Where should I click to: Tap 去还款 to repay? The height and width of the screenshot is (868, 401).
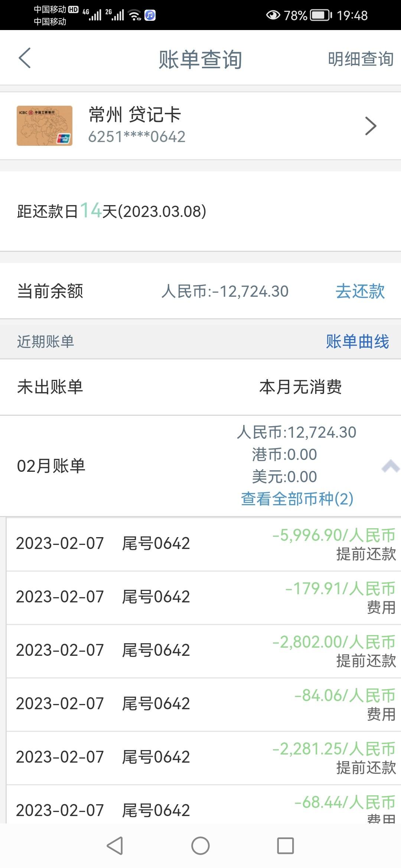click(360, 291)
